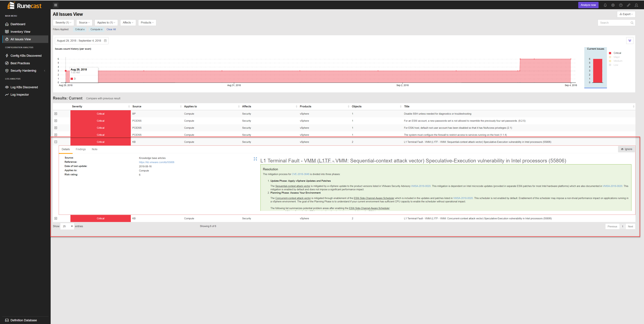Click the Runecast logo
Viewport: 644px width, 324px height.
tap(24, 5)
